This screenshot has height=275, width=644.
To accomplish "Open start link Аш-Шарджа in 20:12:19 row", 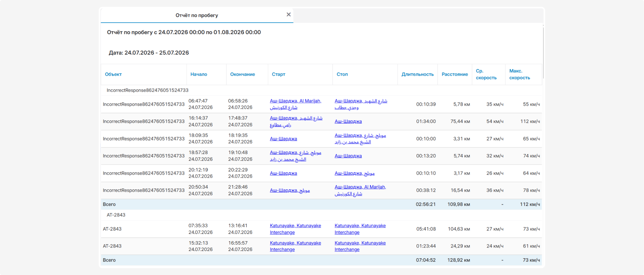I will point(283,173).
